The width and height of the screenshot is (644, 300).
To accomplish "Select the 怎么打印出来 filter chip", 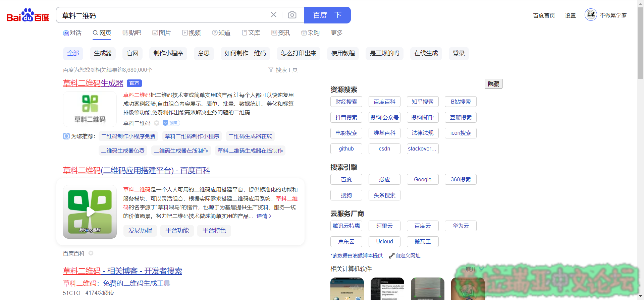I will click(299, 53).
